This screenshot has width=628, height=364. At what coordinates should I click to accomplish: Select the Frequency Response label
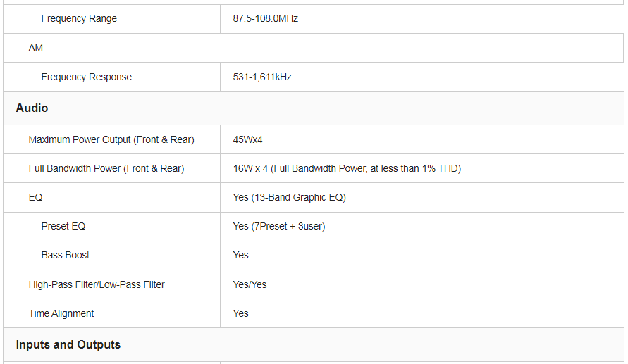tap(86, 77)
